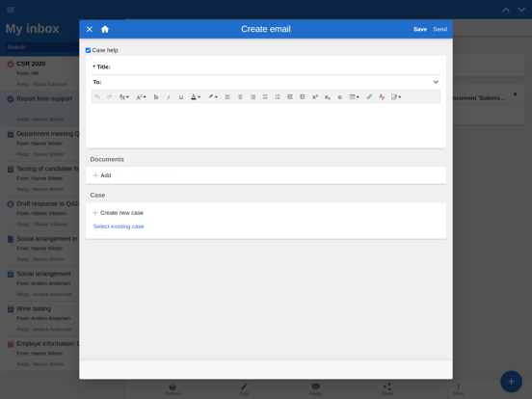532x399 pixels.
Task: Toggle italic formatting
Action: click(169, 97)
